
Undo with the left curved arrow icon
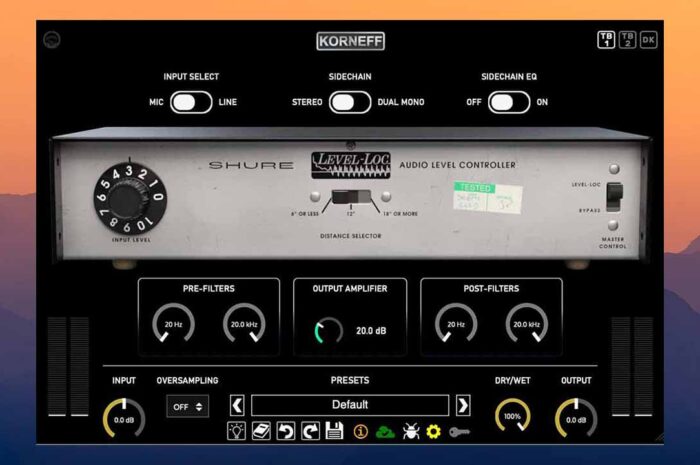click(x=286, y=432)
